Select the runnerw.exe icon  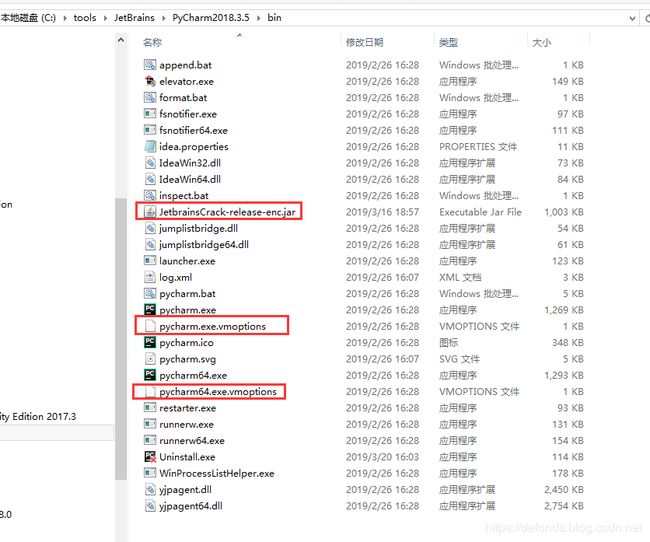pos(150,424)
